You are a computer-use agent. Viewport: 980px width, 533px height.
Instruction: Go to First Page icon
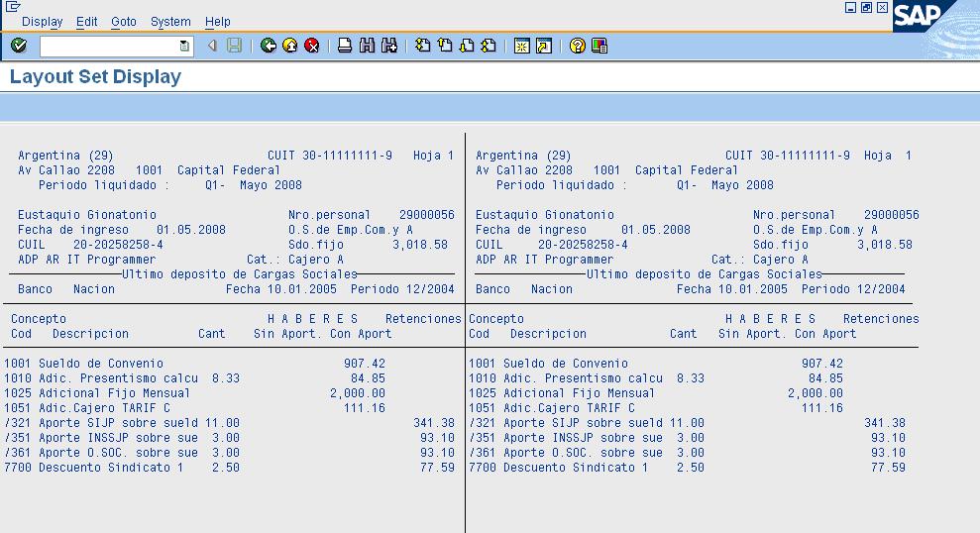click(x=423, y=46)
